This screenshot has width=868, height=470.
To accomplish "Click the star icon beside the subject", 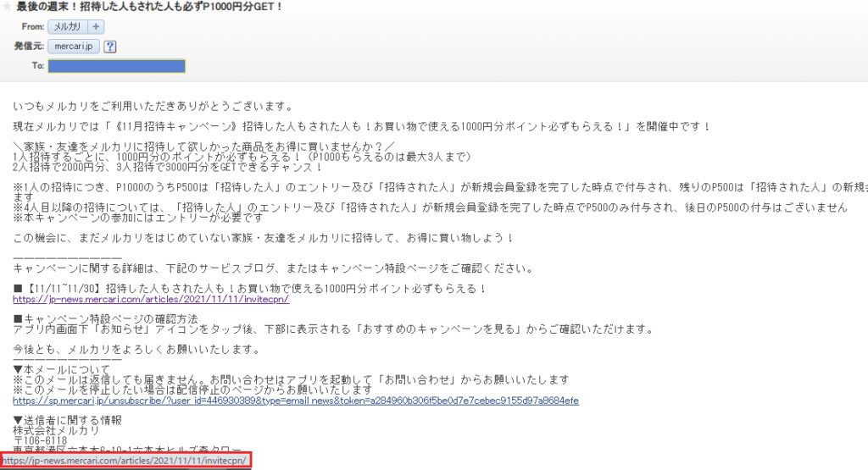I will [x=7, y=7].
